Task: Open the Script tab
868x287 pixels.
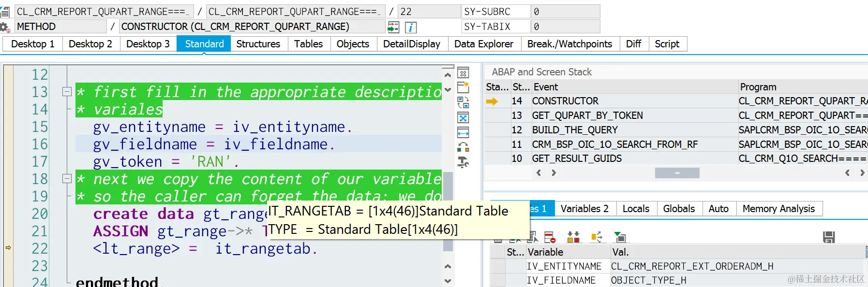Action: (667, 44)
